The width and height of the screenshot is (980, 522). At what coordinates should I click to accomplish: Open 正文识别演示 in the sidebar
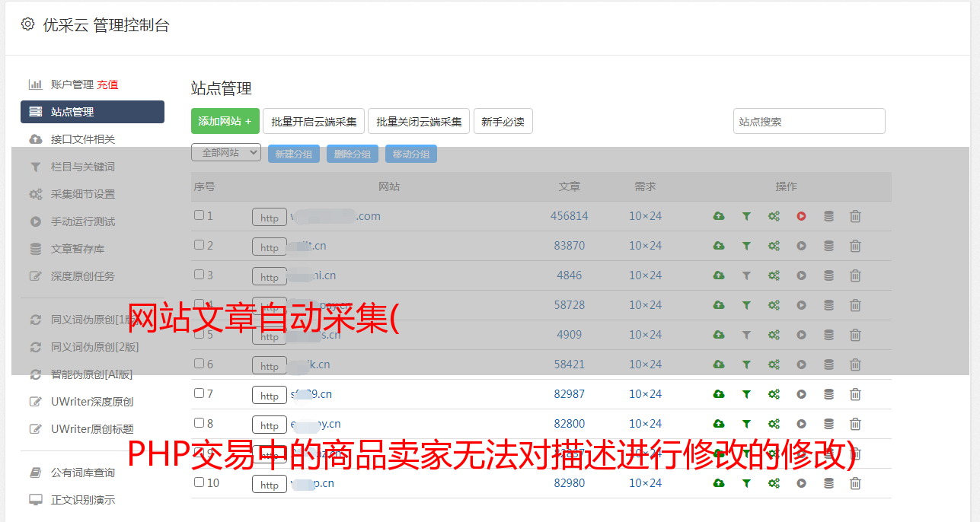click(83, 500)
